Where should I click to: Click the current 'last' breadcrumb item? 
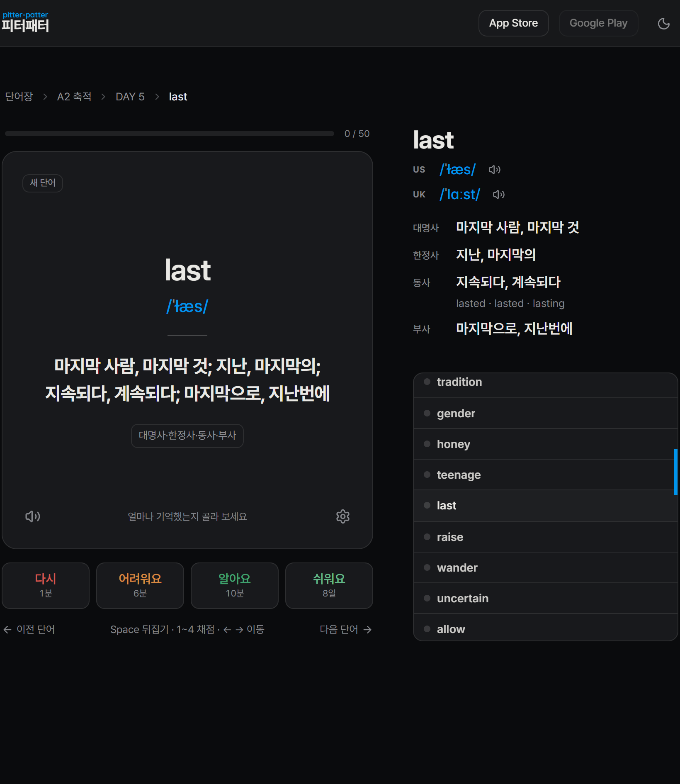click(178, 97)
